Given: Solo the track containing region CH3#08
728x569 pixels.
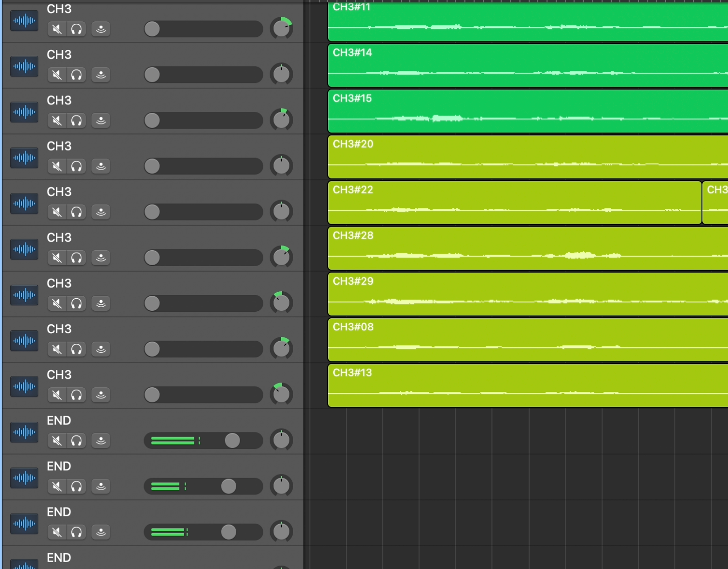Looking at the screenshot, I should click(x=76, y=349).
